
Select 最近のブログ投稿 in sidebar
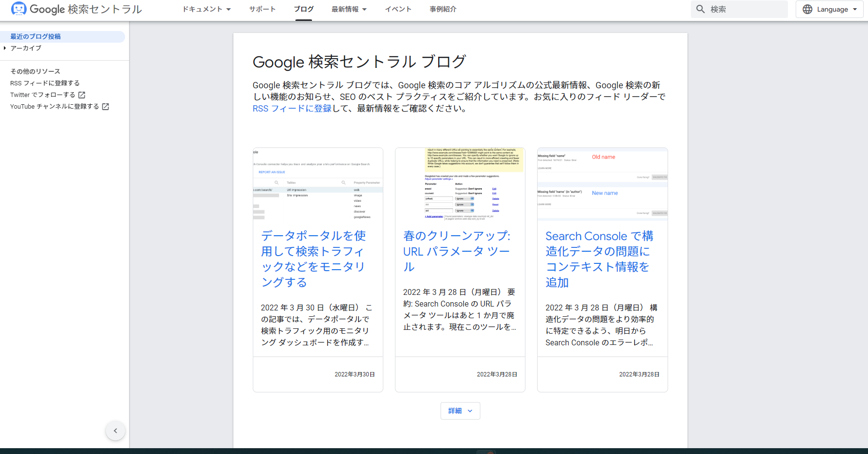click(x=63, y=37)
